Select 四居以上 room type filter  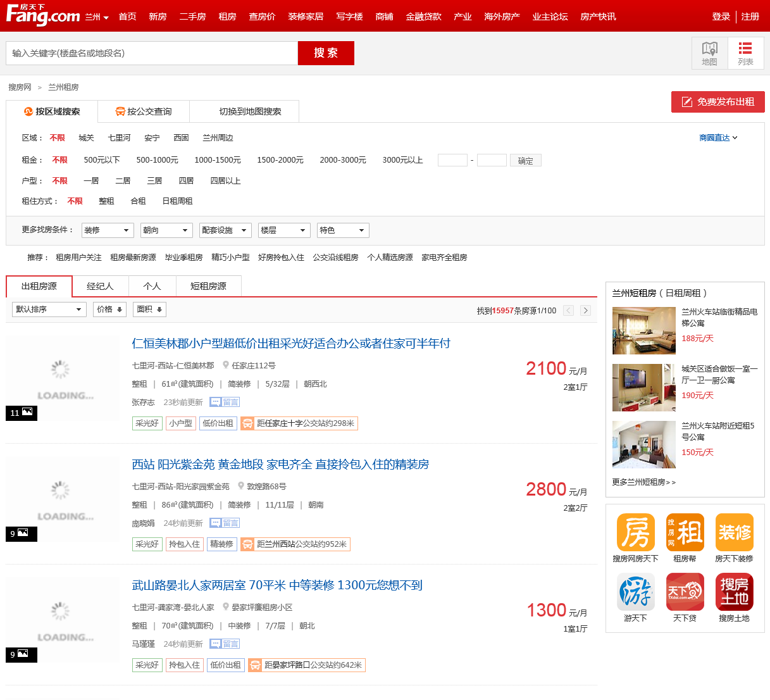225,181
